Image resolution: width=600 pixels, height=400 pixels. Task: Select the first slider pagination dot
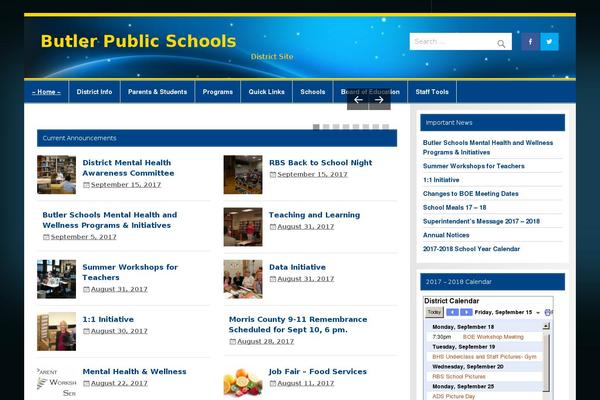click(316, 127)
